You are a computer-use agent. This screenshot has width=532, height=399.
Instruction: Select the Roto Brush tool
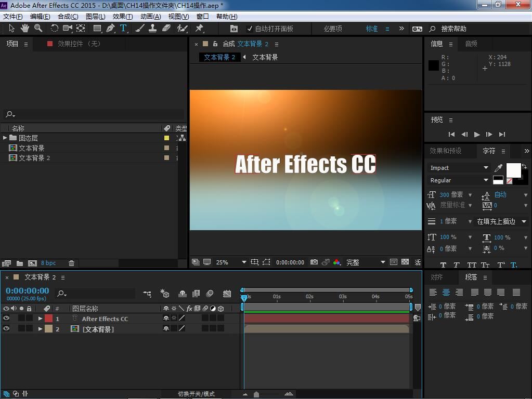[182, 29]
